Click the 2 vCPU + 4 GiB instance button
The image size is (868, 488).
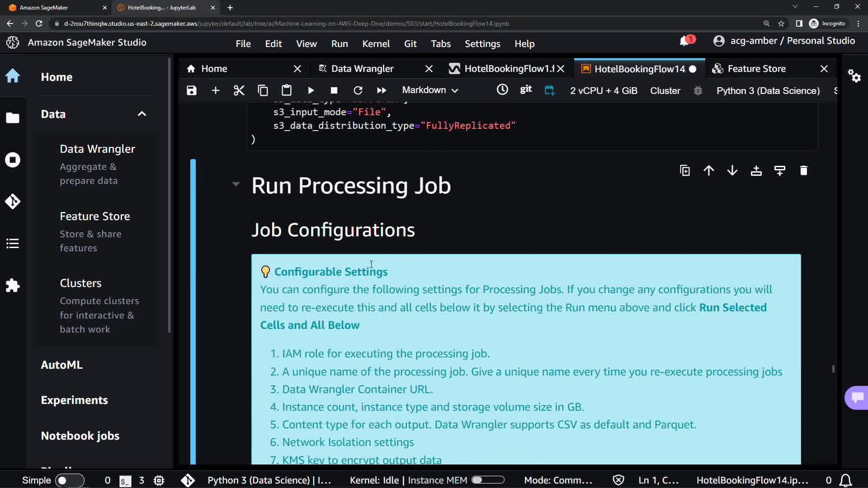604,90
